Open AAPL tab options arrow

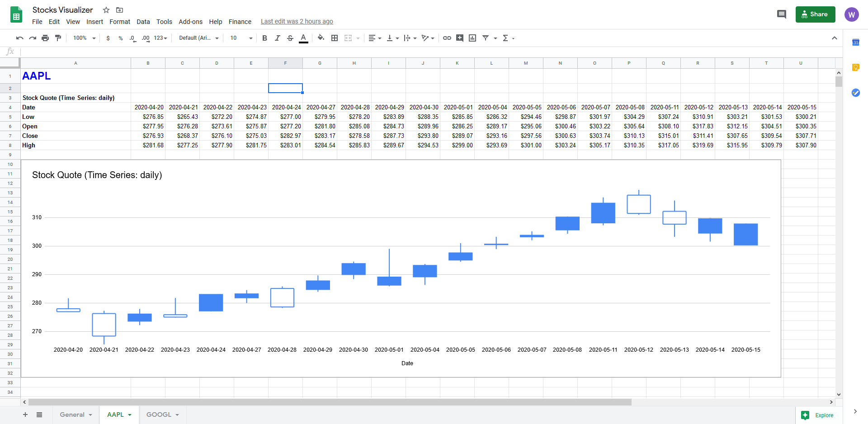tap(130, 415)
